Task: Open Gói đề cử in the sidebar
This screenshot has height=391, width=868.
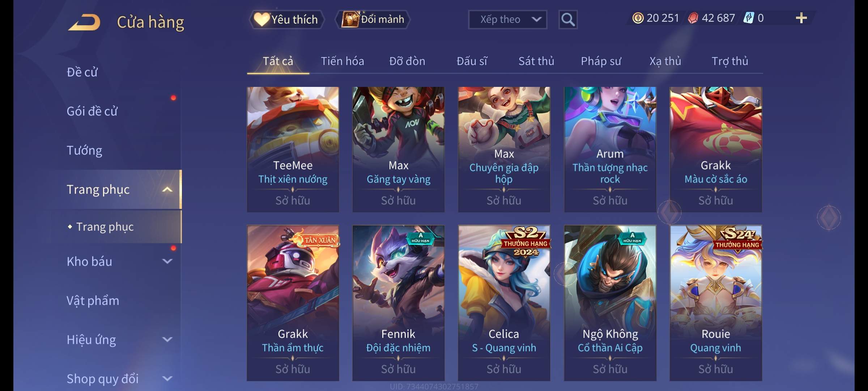Action: point(92,111)
